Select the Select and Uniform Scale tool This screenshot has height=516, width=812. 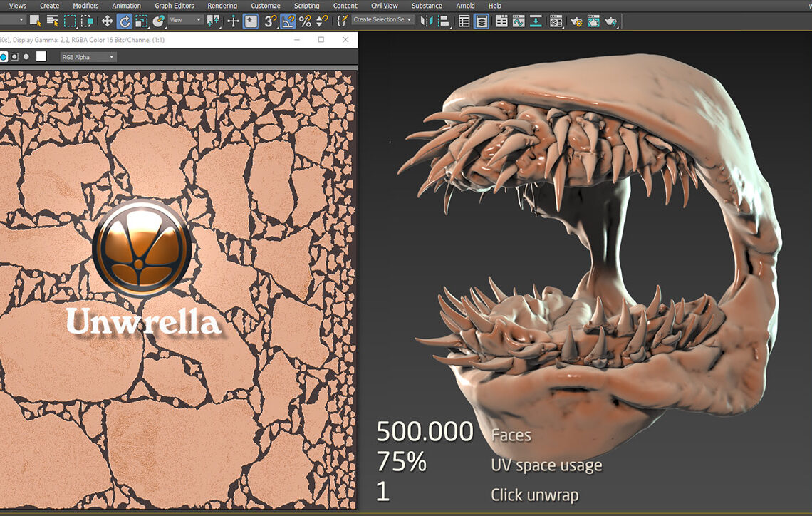(x=142, y=21)
